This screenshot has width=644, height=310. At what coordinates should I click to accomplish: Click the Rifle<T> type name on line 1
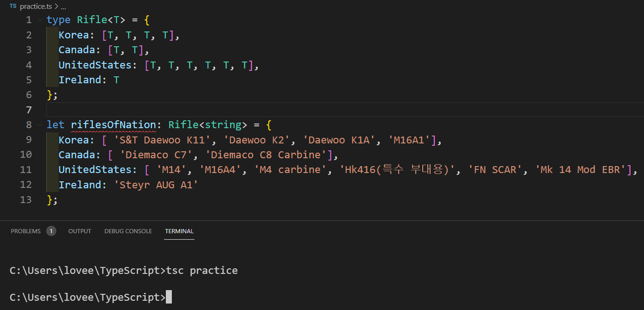(101, 20)
